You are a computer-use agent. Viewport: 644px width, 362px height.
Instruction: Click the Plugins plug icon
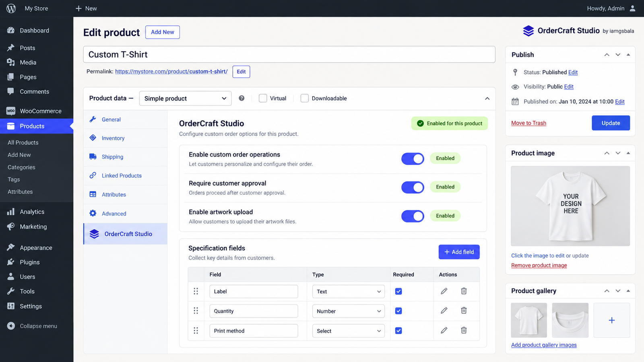(x=11, y=262)
